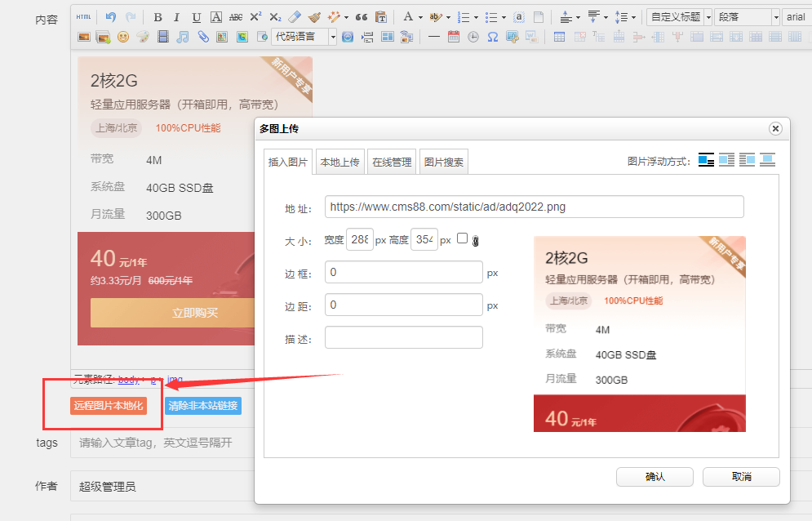Open the 段落 paragraph format dropdown
The height and width of the screenshot is (521, 812).
point(743,16)
